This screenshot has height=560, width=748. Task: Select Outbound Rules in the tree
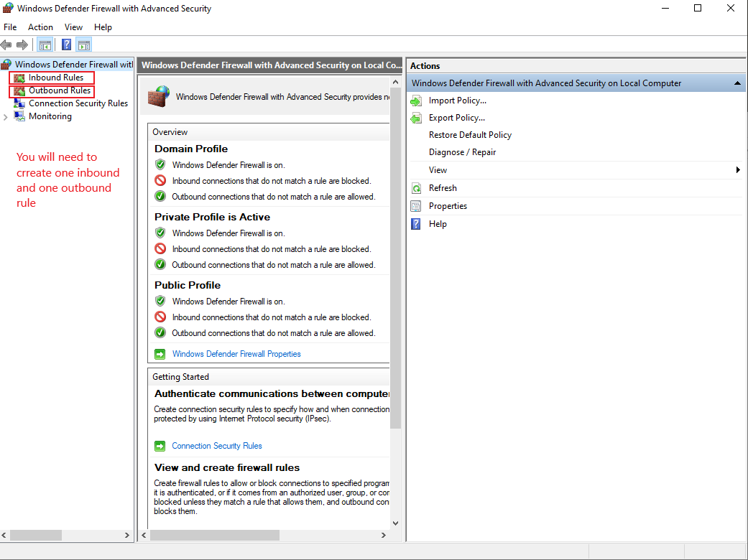pos(60,90)
